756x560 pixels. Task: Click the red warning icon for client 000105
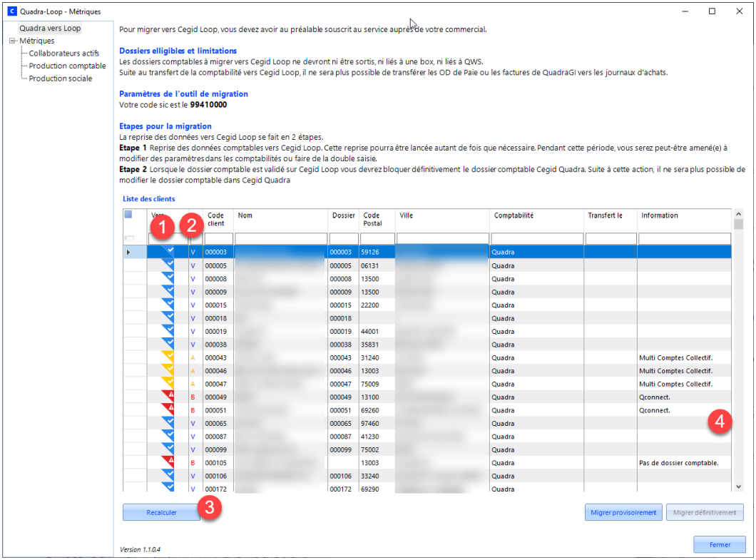(x=168, y=462)
